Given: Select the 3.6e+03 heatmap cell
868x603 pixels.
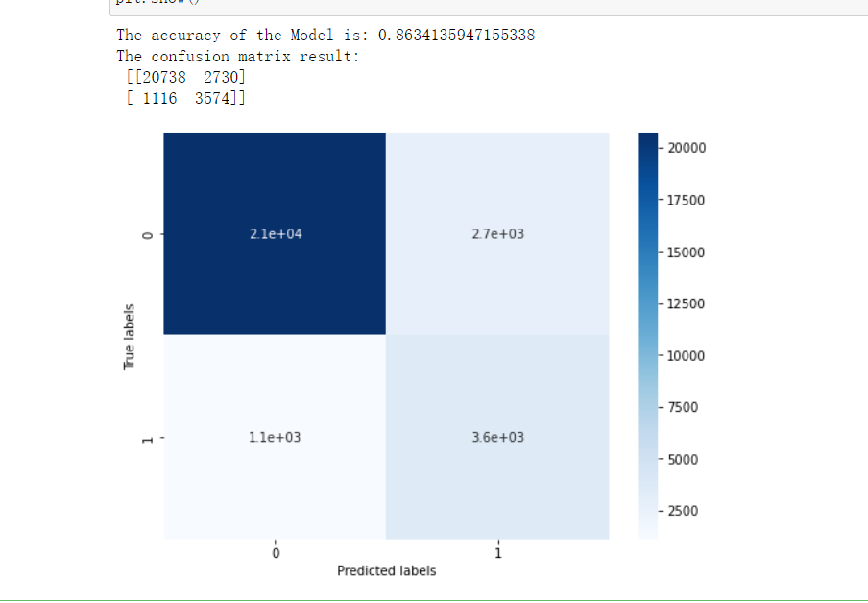Looking at the screenshot, I should click(x=497, y=437).
